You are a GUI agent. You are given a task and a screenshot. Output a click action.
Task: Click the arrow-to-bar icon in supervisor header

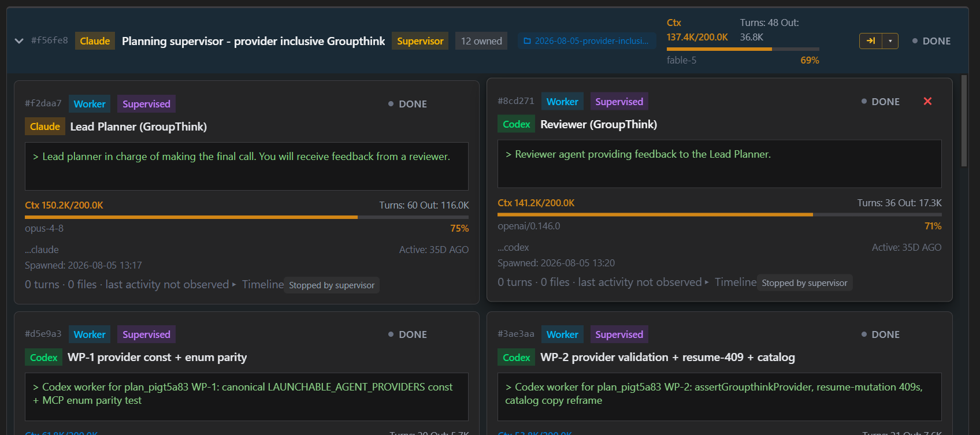[871, 41]
